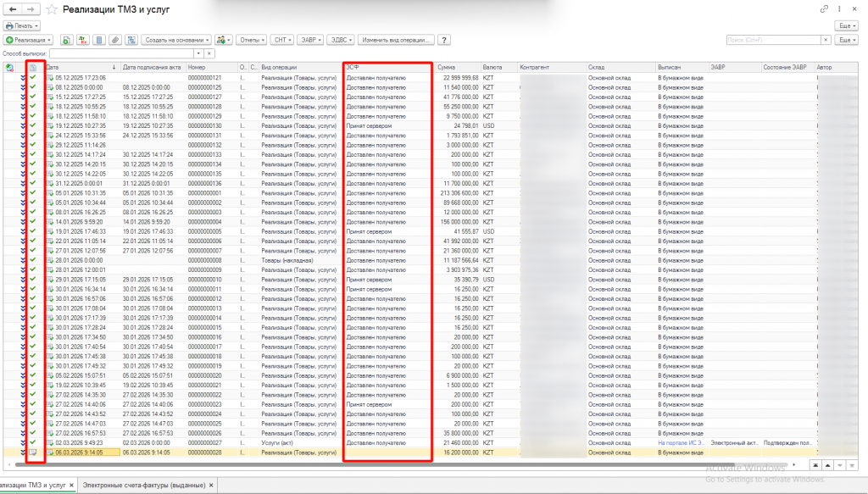Open the help question mark button
This screenshot has height=494, width=868.
(444, 40)
